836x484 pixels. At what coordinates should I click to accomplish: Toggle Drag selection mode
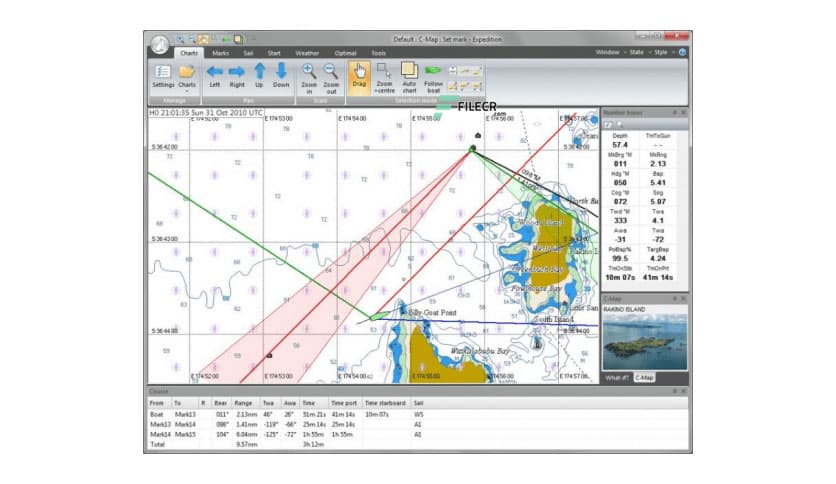[x=359, y=76]
